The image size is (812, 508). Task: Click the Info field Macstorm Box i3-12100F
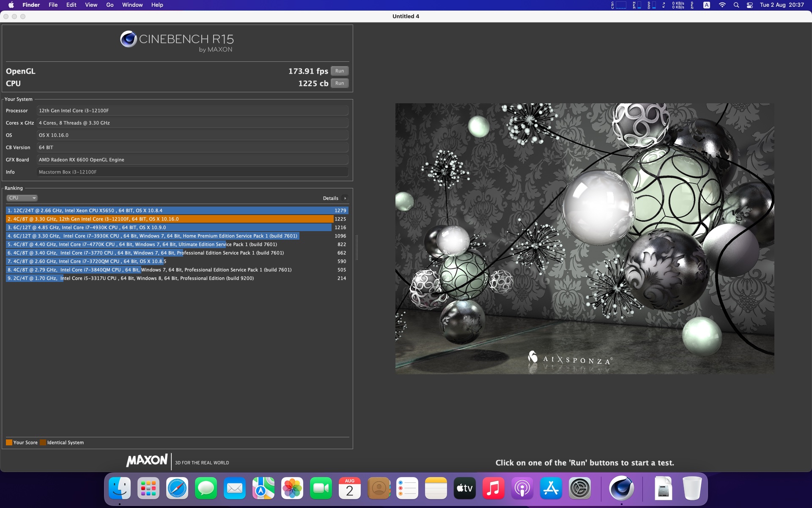(192, 172)
